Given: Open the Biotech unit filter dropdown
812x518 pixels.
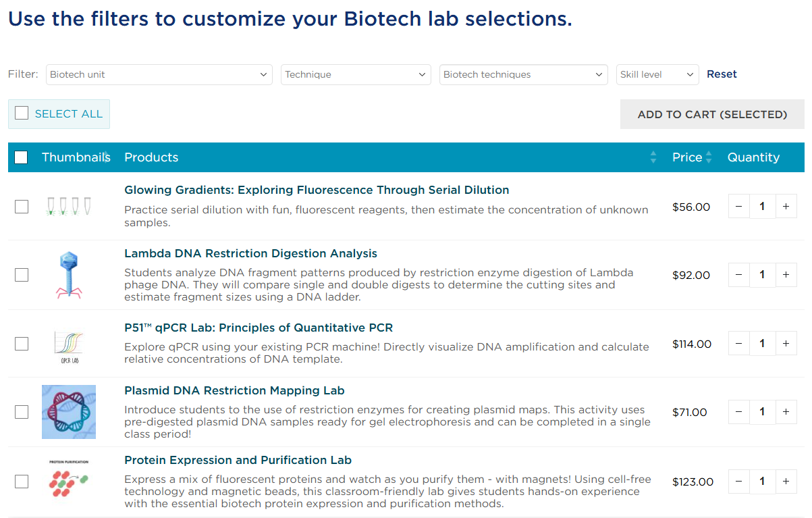Looking at the screenshot, I should point(159,74).
